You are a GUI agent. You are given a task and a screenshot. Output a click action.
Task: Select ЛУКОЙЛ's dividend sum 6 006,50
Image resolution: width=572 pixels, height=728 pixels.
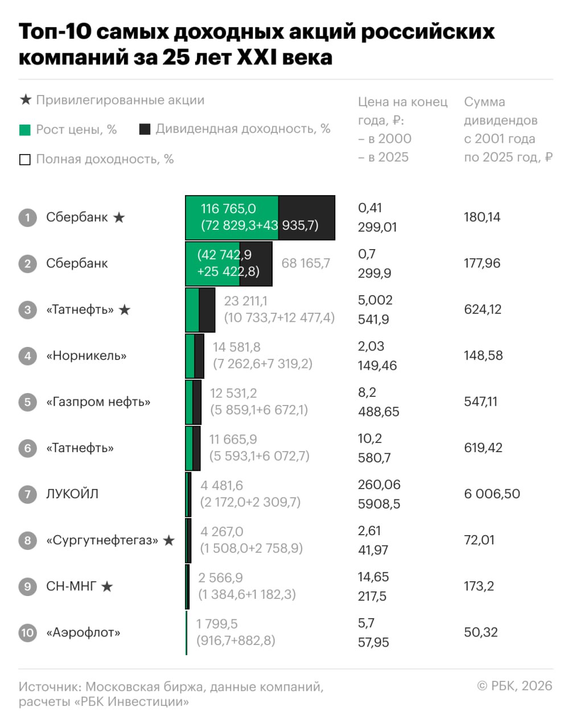coord(492,494)
